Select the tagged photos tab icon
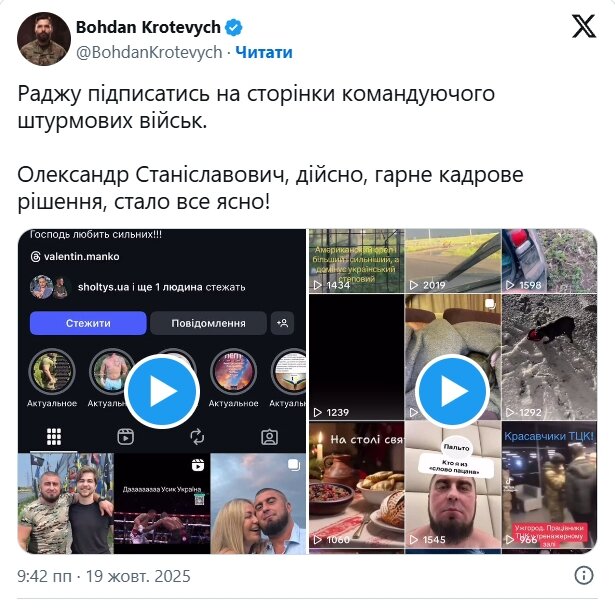 pyautogui.click(x=269, y=437)
